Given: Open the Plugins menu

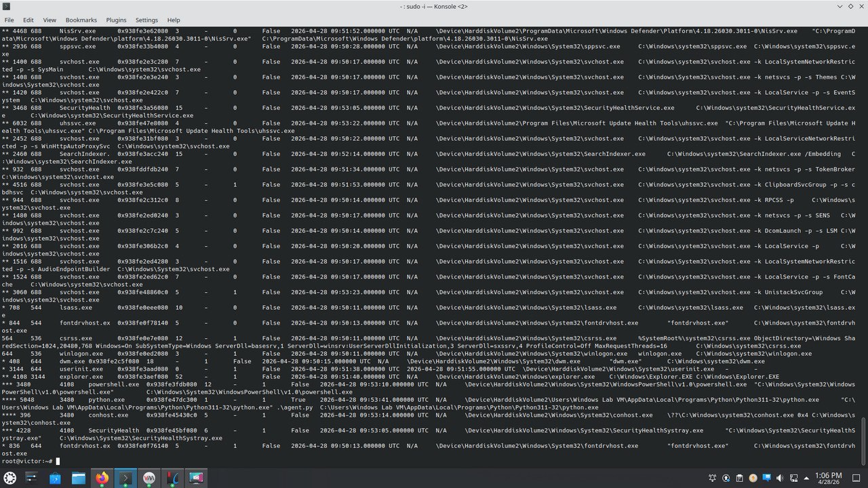Looking at the screenshot, I should [x=117, y=20].
